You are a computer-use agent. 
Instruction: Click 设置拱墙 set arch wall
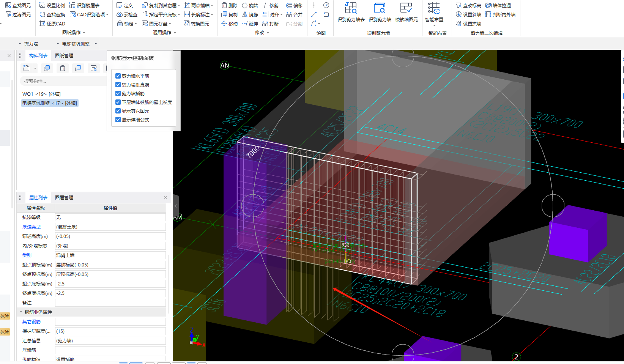(x=468, y=24)
